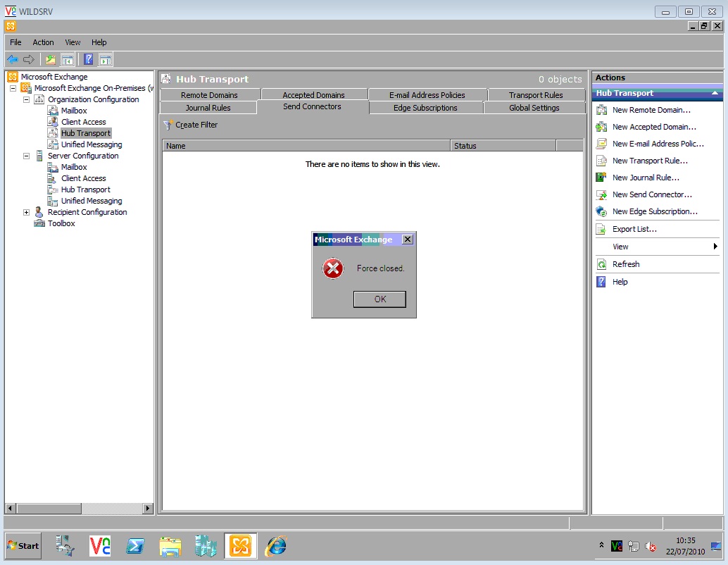The height and width of the screenshot is (565, 728).
Task: Click the Export List icon
Action: (x=602, y=229)
